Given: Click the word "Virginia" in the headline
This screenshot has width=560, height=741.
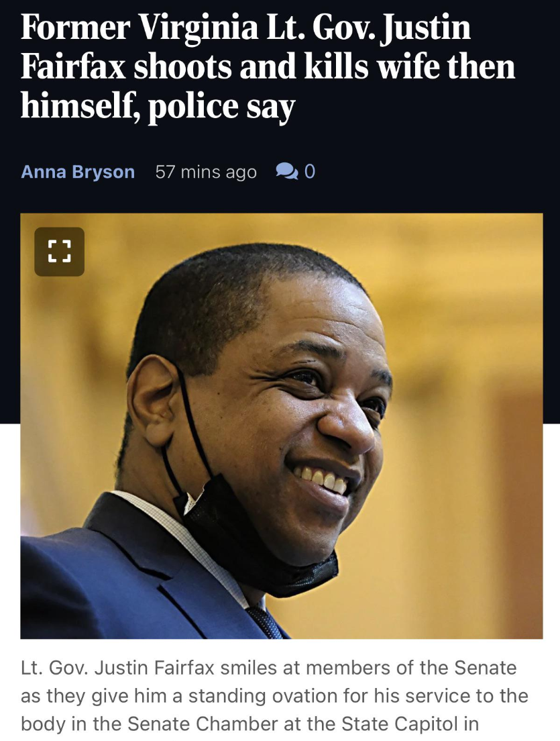Looking at the screenshot, I should click(x=198, y=27).
